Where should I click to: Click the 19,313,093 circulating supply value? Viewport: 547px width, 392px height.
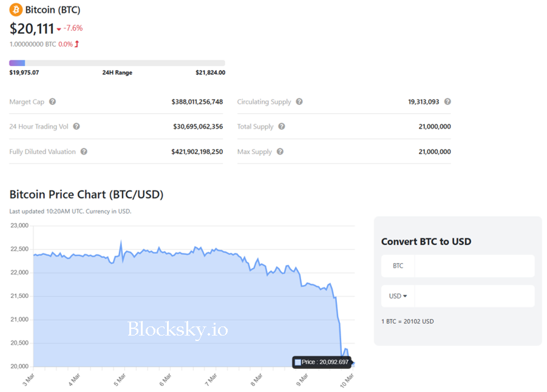click(424, 102)
